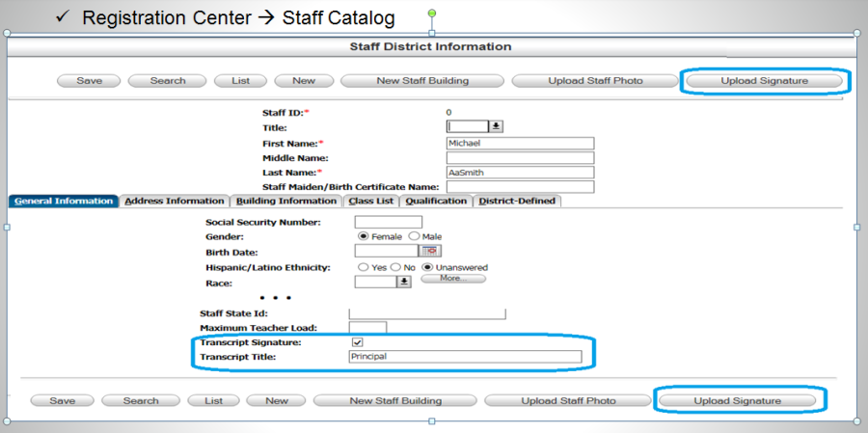
Task: Click the Transcript Title input field
Action: [x=465, y=357]
